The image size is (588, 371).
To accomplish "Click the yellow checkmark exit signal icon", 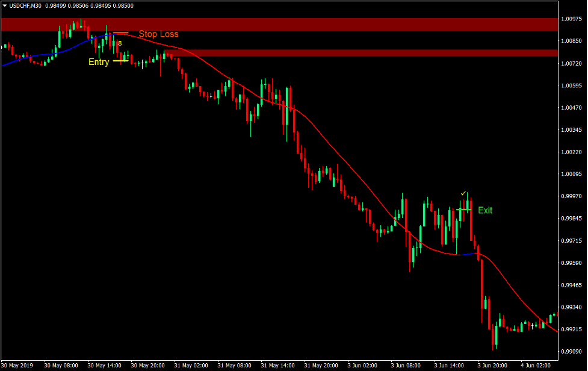I will (x=463, y=193).
